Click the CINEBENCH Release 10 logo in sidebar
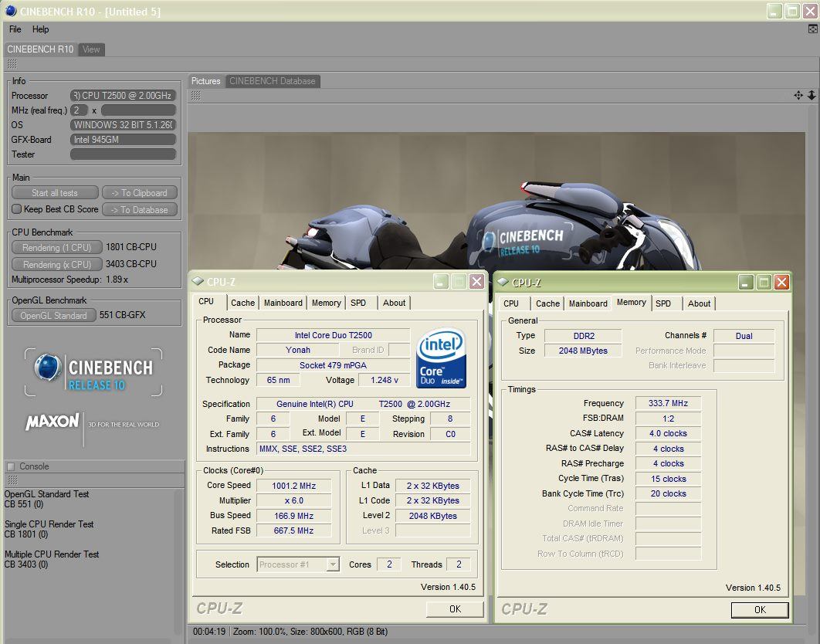 tap(93, 372)
